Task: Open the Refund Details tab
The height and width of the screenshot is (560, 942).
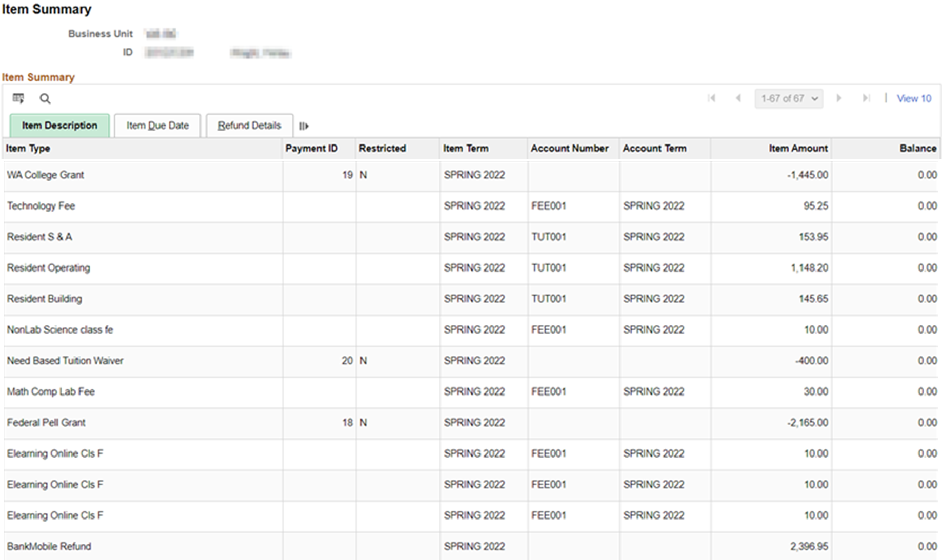Action: (249, 126)
